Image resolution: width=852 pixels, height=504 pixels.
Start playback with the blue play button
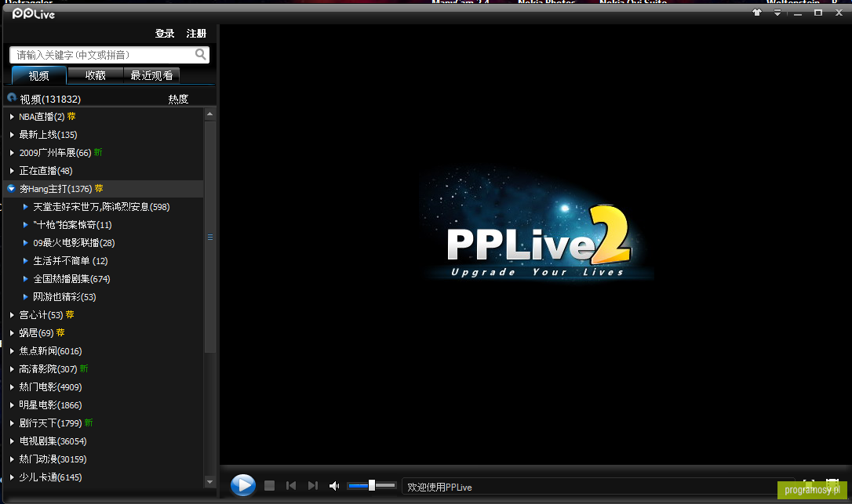(243, 485)
